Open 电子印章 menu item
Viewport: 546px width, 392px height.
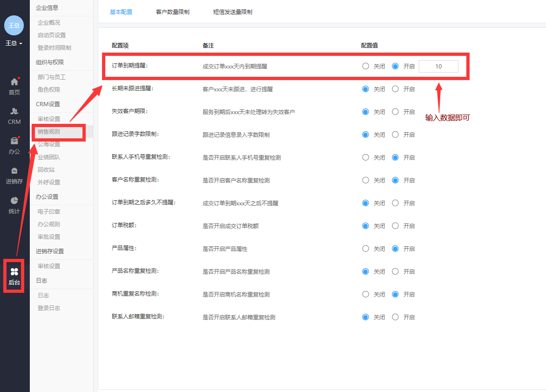tap(49, 212)
